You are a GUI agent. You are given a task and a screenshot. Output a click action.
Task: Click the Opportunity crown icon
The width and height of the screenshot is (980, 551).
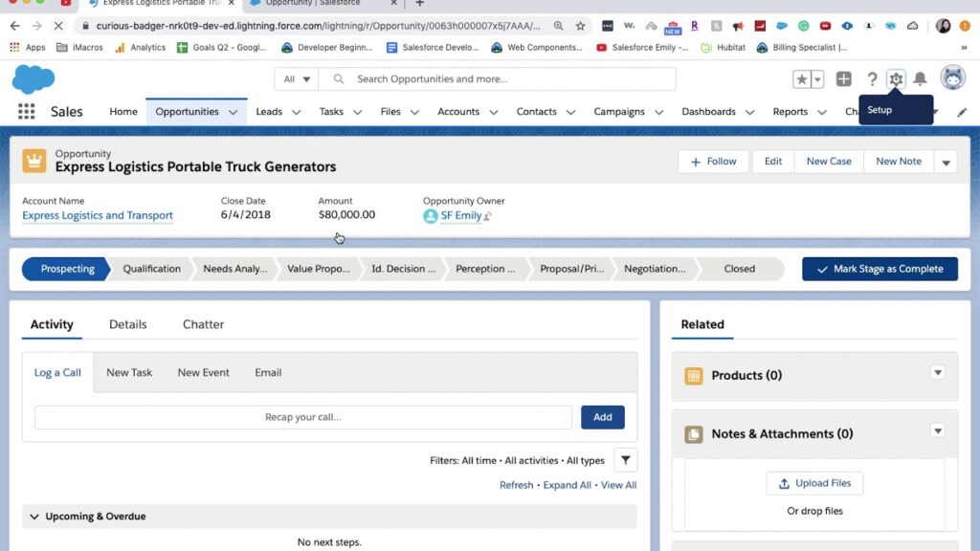34,161
